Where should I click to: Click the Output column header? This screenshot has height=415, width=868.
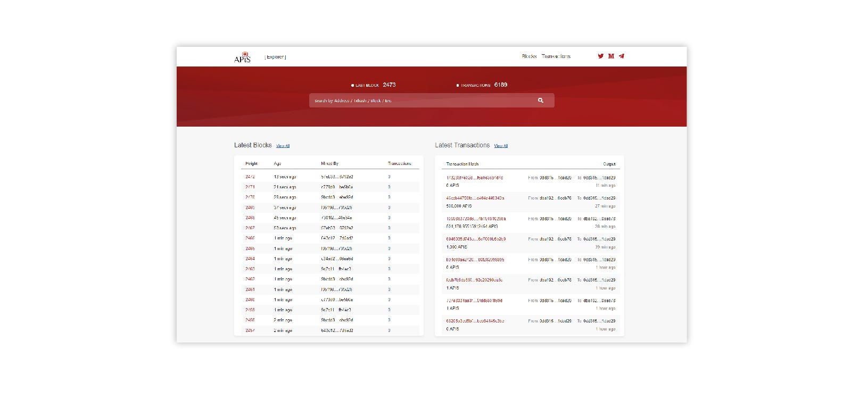pos(609,164)
